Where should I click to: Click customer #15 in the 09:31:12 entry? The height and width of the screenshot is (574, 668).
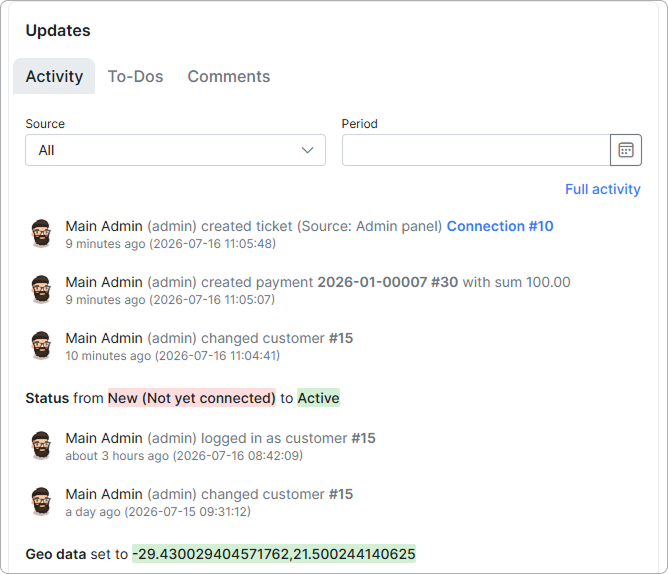click(341, 494)
